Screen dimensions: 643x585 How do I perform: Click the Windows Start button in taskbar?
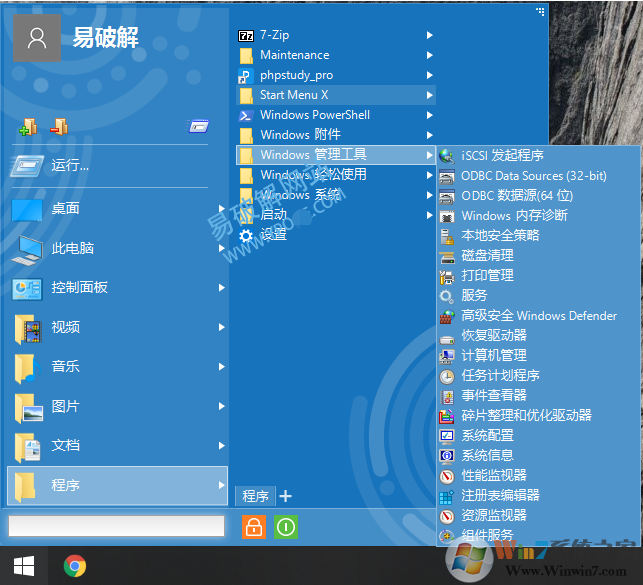[24, 566]
